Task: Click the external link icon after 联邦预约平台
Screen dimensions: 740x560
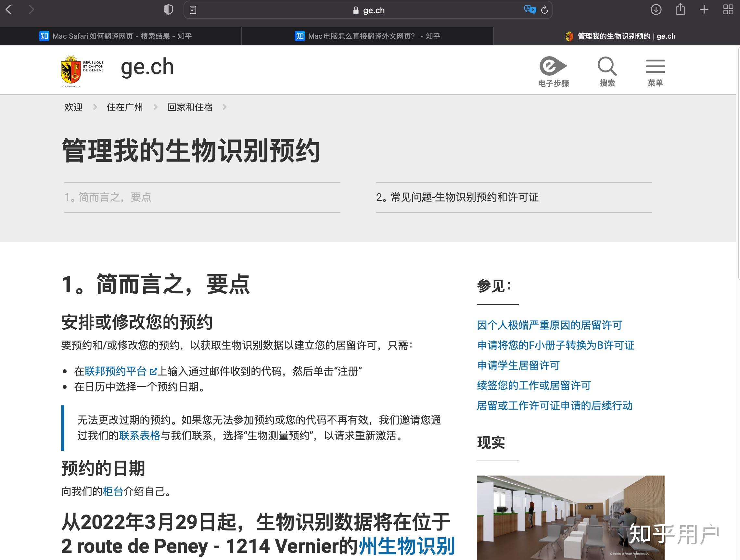Action: point(153,371)
